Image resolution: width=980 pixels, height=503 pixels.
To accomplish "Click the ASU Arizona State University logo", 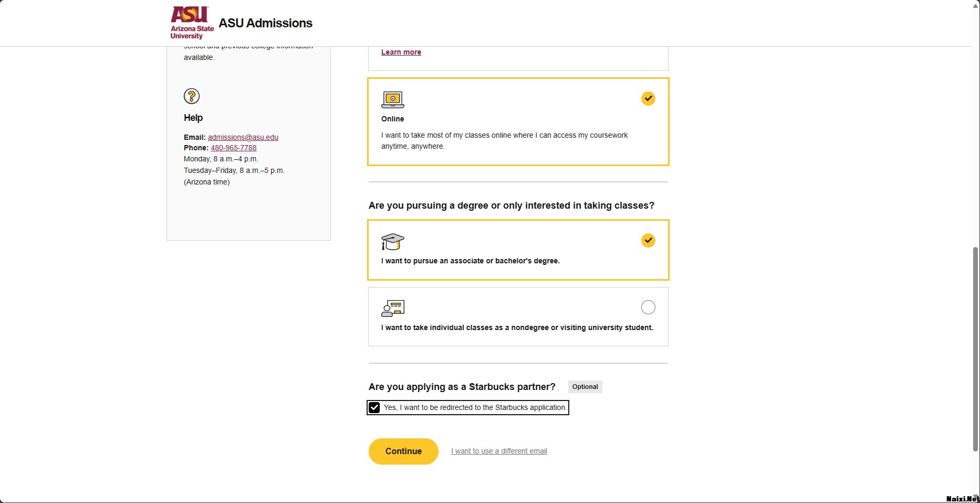I will tap(192, 23).
